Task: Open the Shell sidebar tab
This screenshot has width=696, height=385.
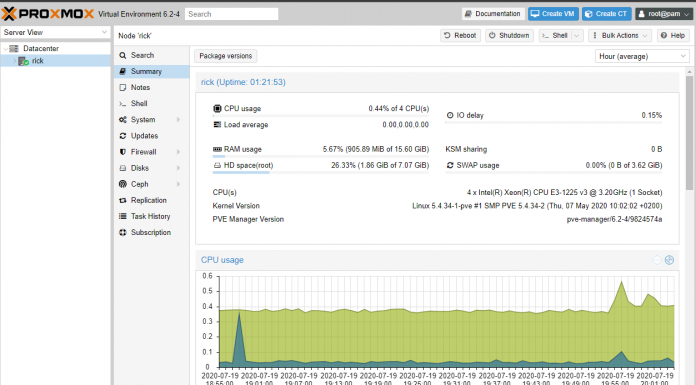Action: click(151, 103)
